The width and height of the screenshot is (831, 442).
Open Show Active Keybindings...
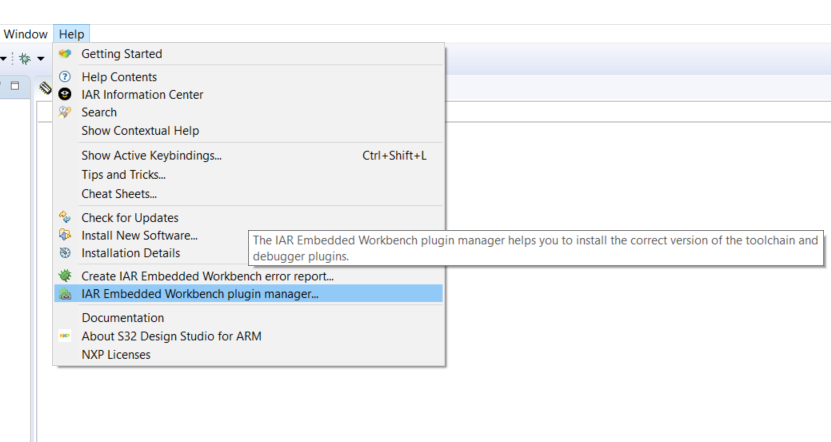pyautogui.click(x=249, y=156)
